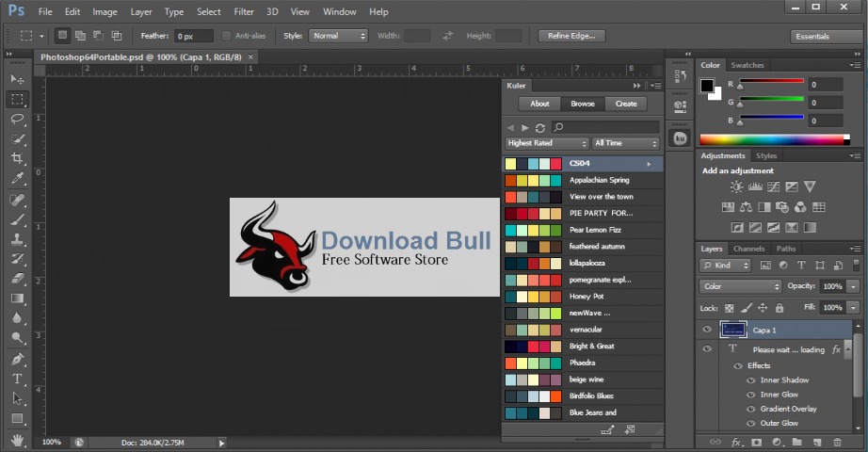
Task: Open the Essentials workspace dropdown
Action: 825,37
